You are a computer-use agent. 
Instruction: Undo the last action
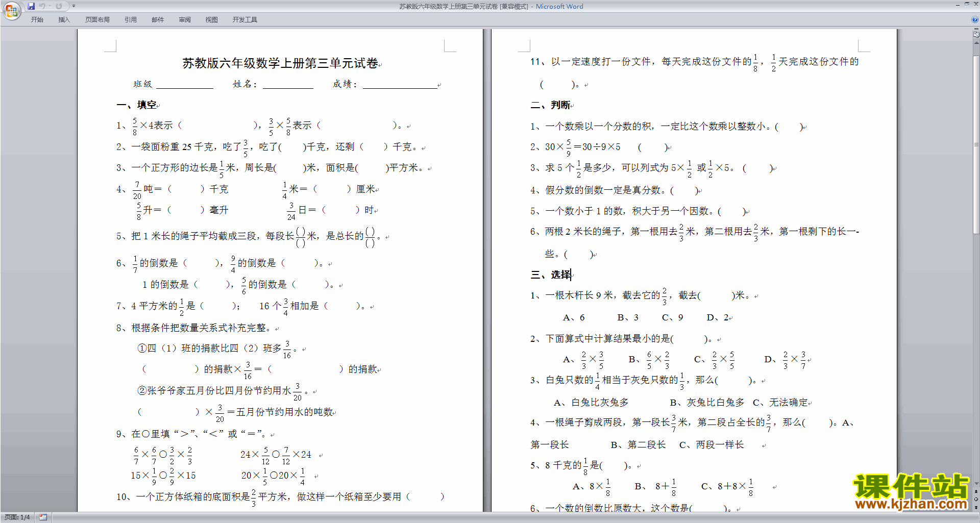pos(42,6)
